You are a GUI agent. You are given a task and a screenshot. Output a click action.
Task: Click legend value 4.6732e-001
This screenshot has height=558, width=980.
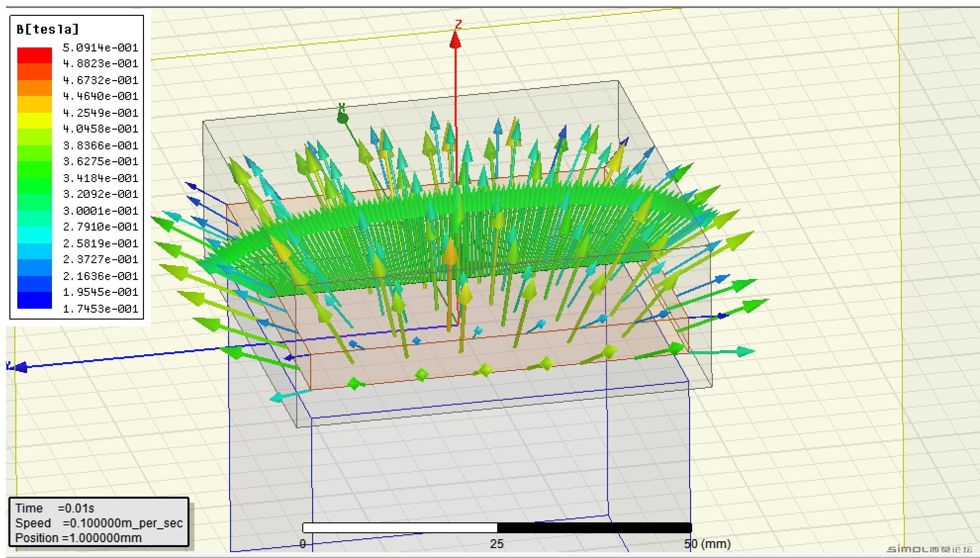(x=100, y=80)
